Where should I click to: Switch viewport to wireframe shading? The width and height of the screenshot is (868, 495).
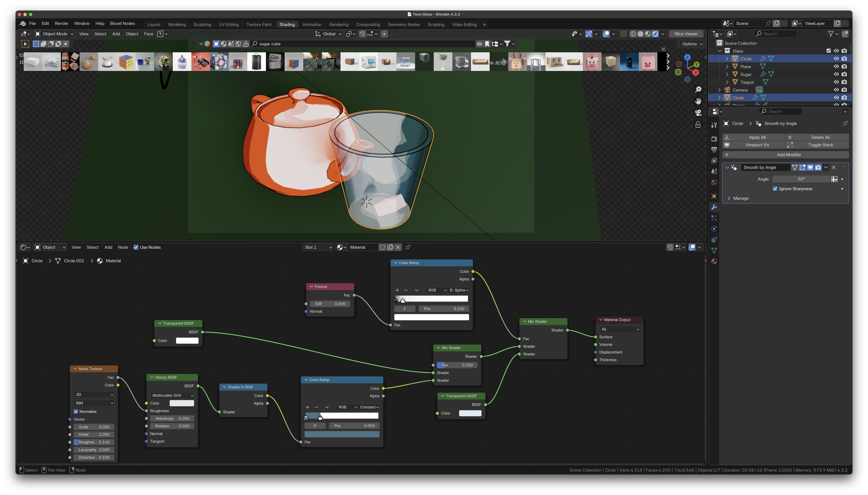[x=633, y=34]
